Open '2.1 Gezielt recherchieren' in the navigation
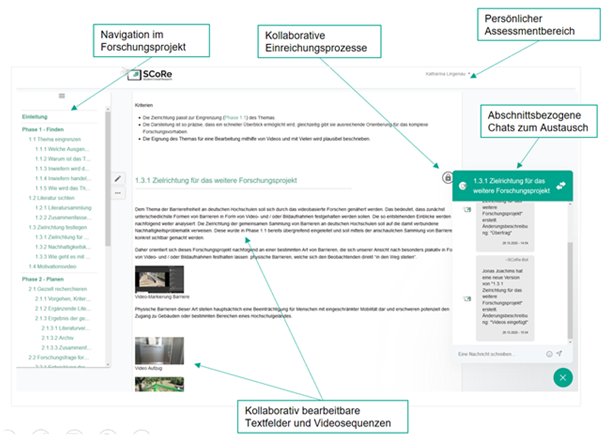Image resolution: width=606 pixels, height=443 pixels. point(58,289)
